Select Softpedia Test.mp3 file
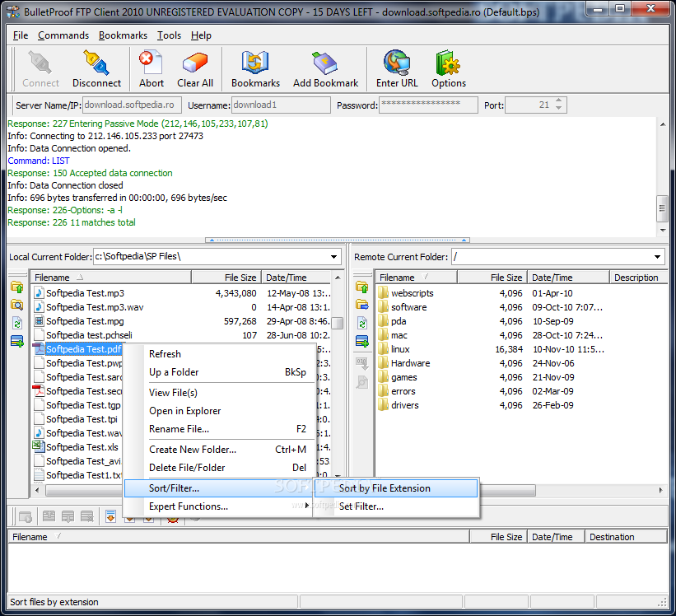Screen dimensions: 676x616 click(x=85, y=293)
